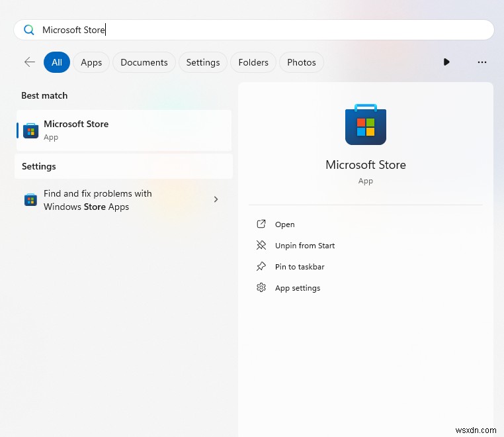Click the Best match heading
Screen dimensions: 504x437
(44, 95)
